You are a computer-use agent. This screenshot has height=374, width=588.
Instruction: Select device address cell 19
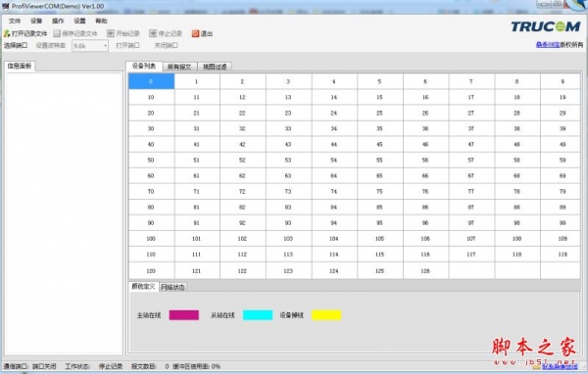tap(561, 97)
